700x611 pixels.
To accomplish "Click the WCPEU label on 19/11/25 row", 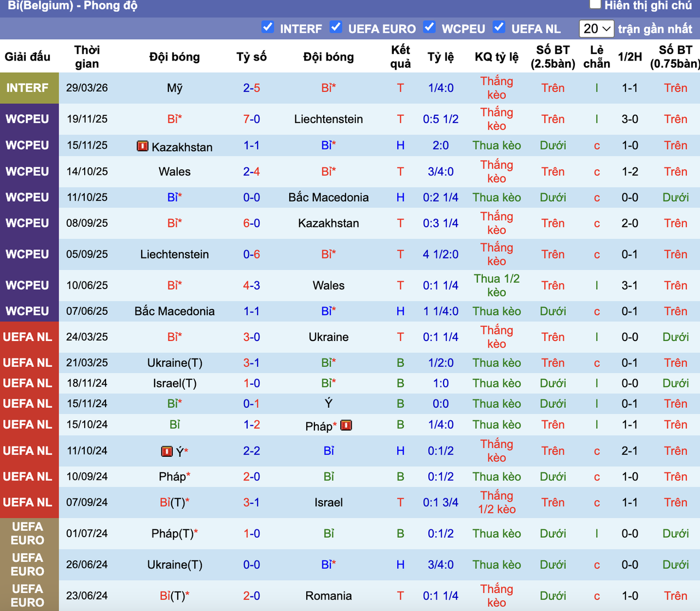I will point(27,119).
